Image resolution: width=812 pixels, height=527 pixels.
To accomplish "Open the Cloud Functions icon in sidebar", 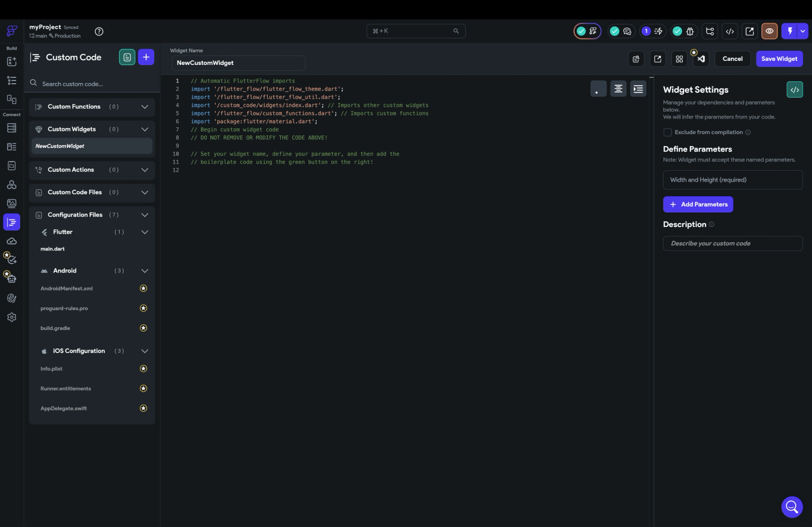I will tap(12, 241).
